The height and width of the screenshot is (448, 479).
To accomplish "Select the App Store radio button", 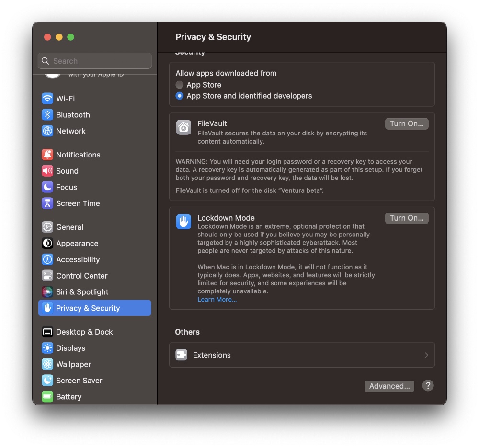I will (179, 85).
